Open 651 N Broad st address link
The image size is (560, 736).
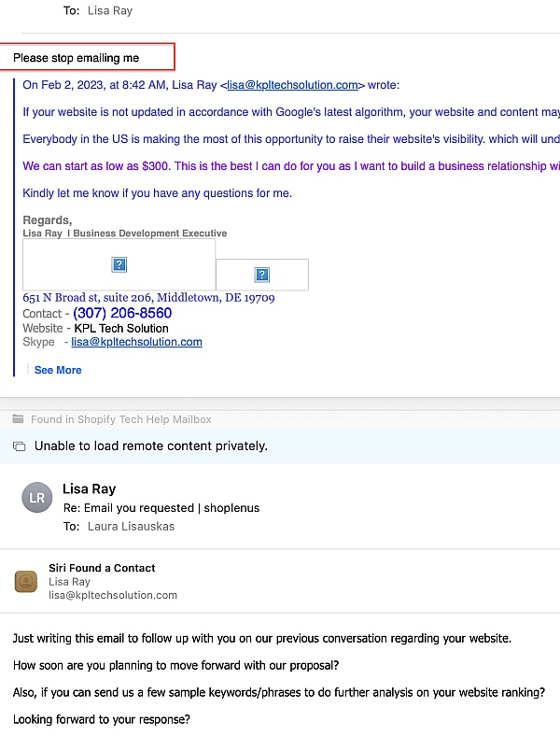point(148,298)
